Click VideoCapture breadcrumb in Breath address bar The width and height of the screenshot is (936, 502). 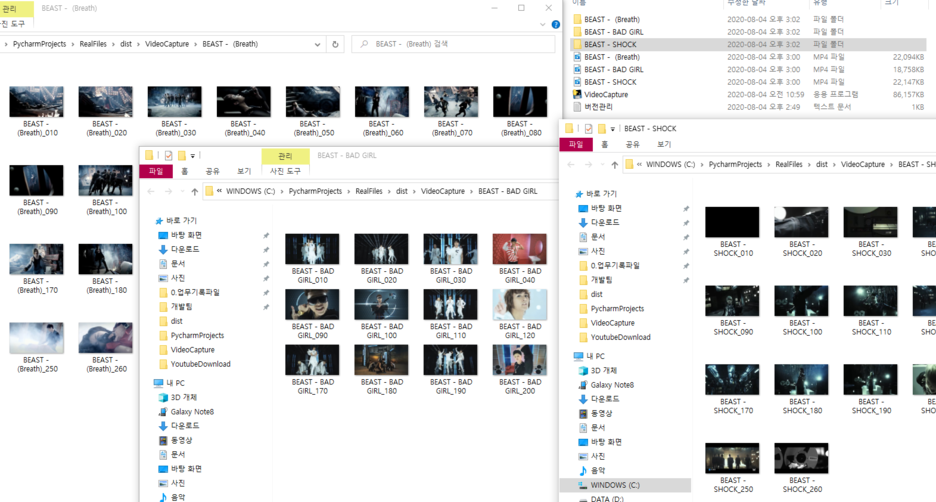click(167, 44)
